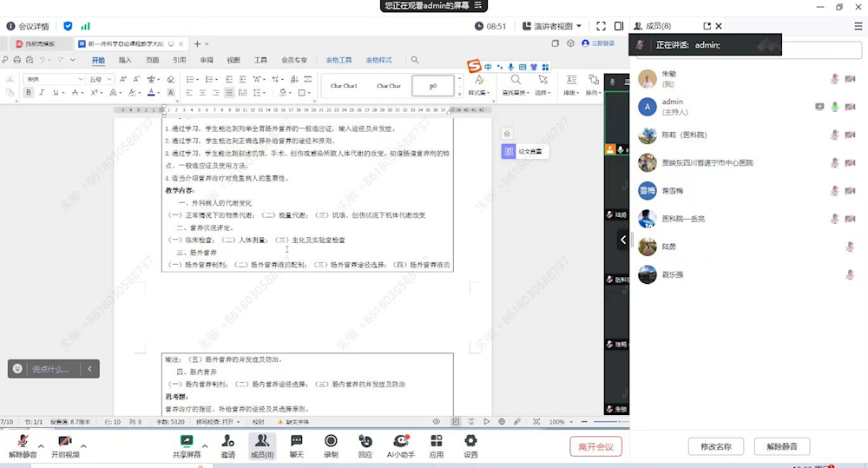The width and height of the screenshot is (868, 468).
Task: Toggle page layout view in status bar
Action: point(455,421)
